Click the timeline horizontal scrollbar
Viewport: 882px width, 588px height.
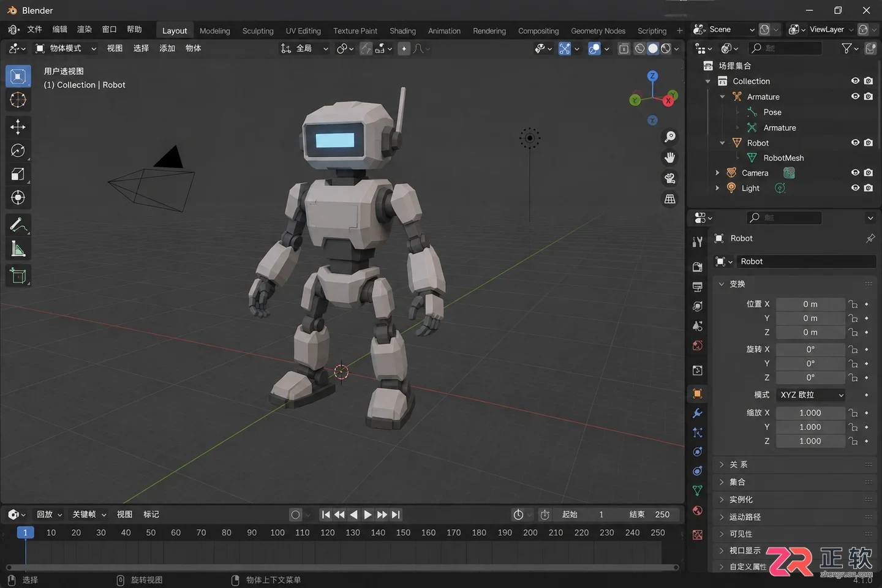(342, 568)
